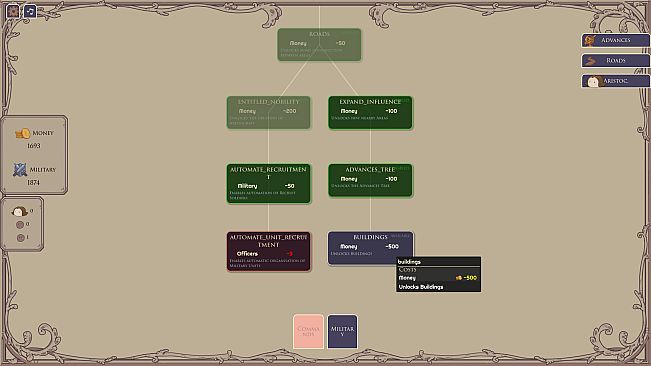
Task: Click the small coin icon in tooltip
Action: click(x=458, y=278)
